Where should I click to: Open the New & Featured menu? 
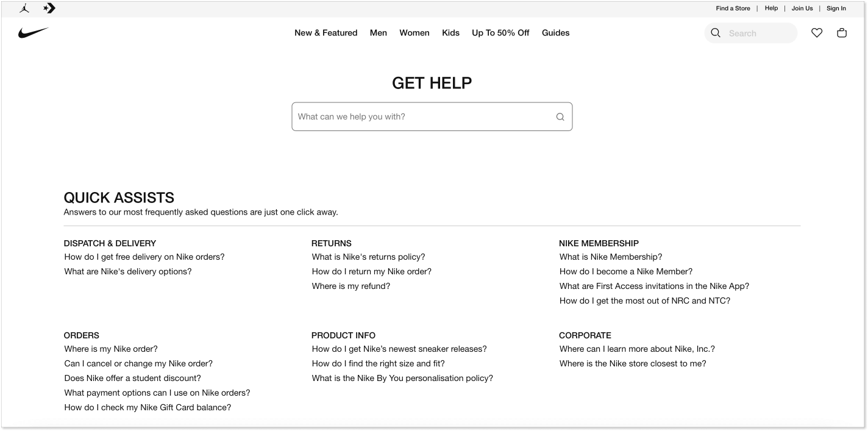tap(326, 33)
